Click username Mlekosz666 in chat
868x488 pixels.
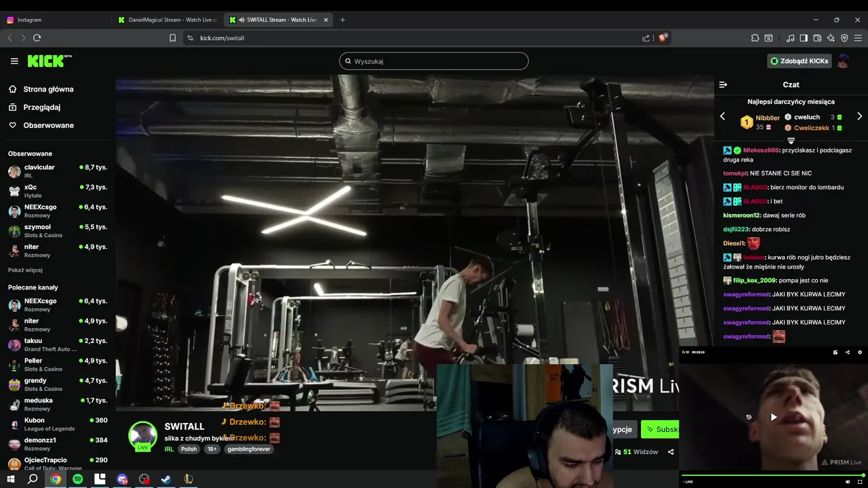(x=761, y=150)
